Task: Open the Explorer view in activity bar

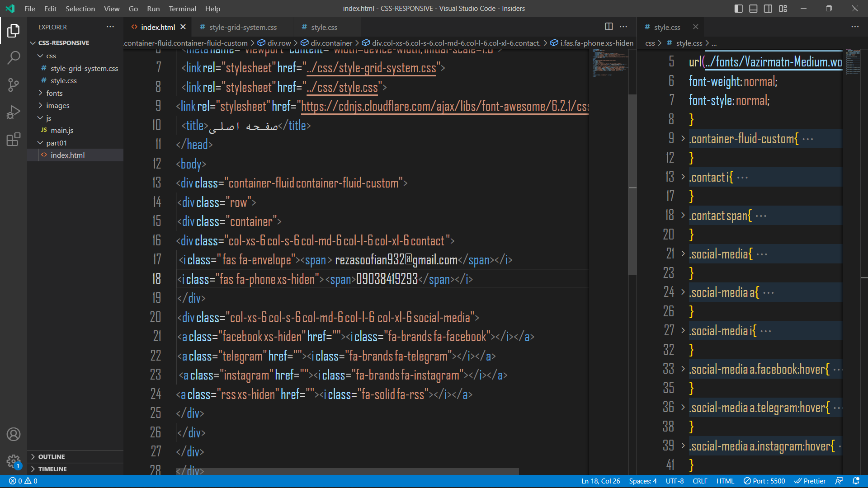Action: click(14, 31)
